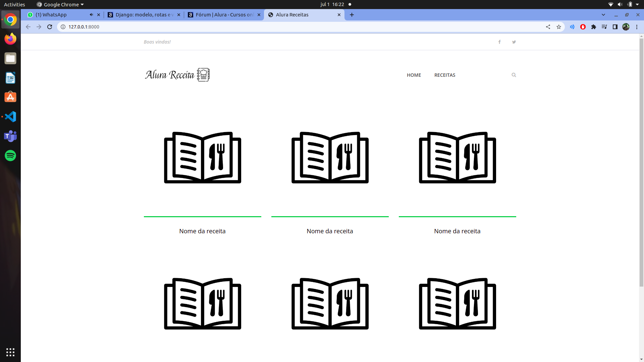Switch to Fórum | Alura tab
Screen dimensions: 644x362
pos(224,15)
